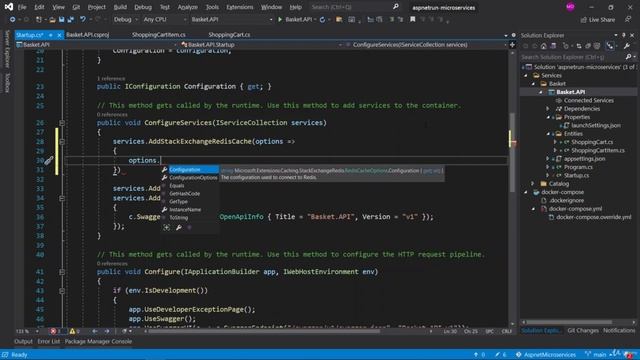Open the Debug configuration dropdown
This screenshot has height=360, width=640.
126,19
